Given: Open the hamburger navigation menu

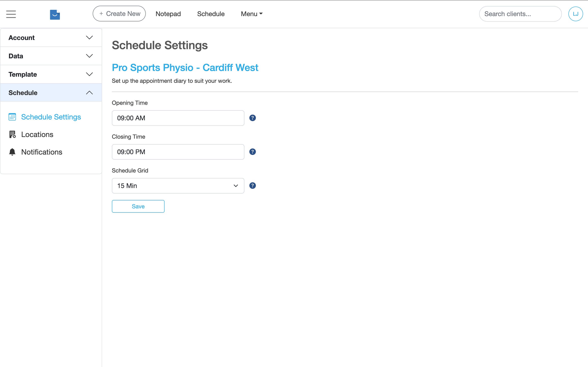Looking at the screenshot, I should pos(11,14).
